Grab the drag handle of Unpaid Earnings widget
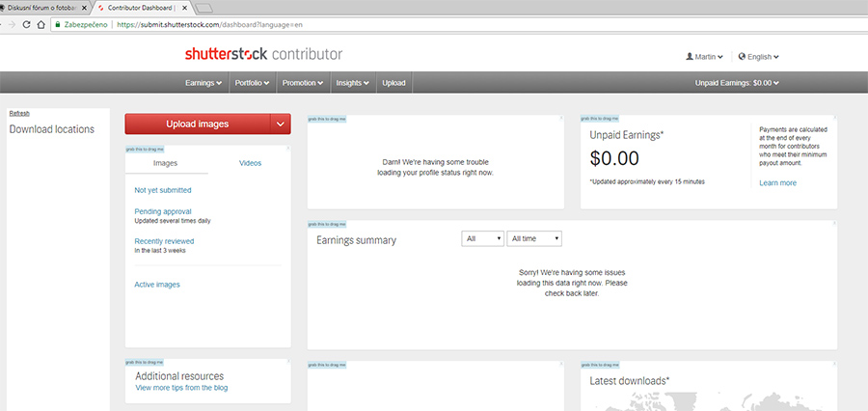 pos(600,119)
